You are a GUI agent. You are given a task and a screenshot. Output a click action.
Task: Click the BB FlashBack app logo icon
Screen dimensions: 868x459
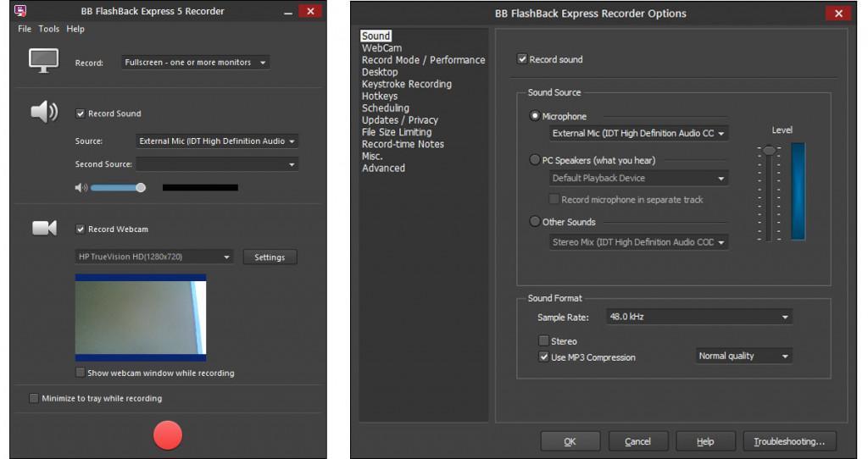[20, 10]
